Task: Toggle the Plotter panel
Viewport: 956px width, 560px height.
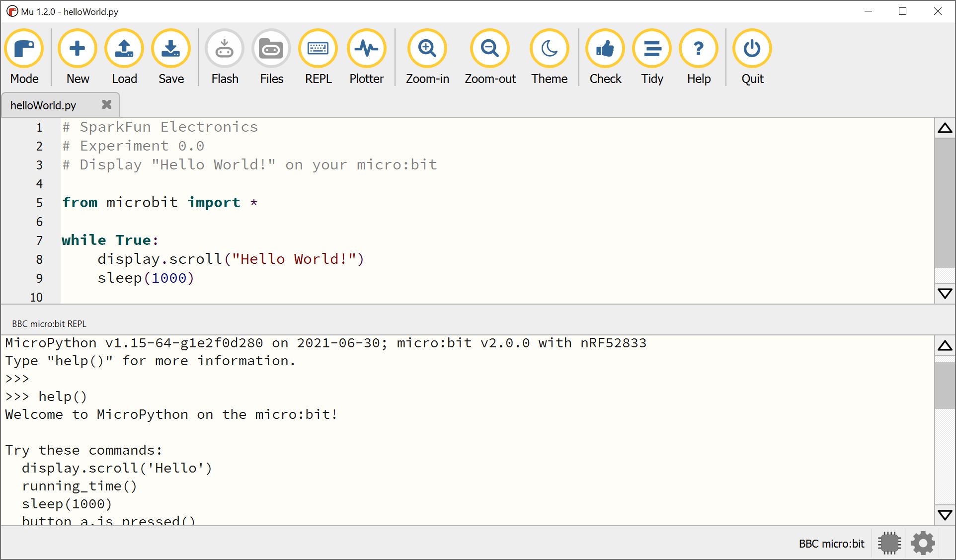Action: [x=367, y=57]
